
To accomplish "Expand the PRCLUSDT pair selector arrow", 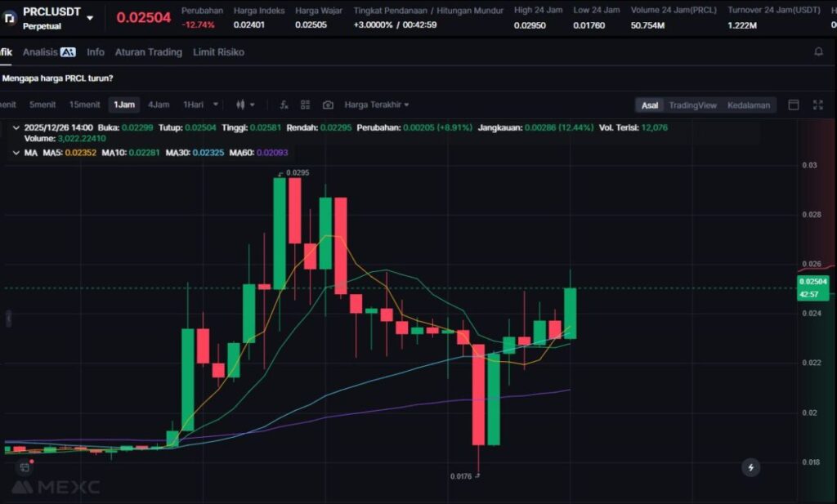I will (x=90, y=17).
